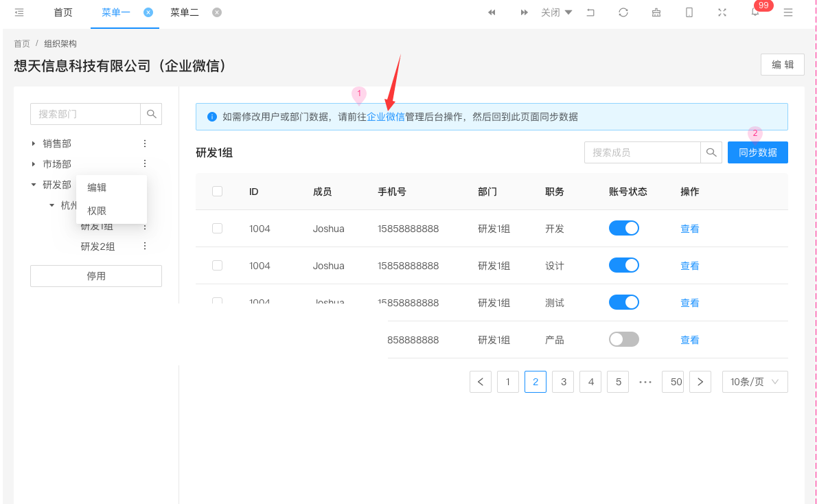Click the current page 2 button
Viewport: 817px width, 504px height.
(x=536, y=382)
